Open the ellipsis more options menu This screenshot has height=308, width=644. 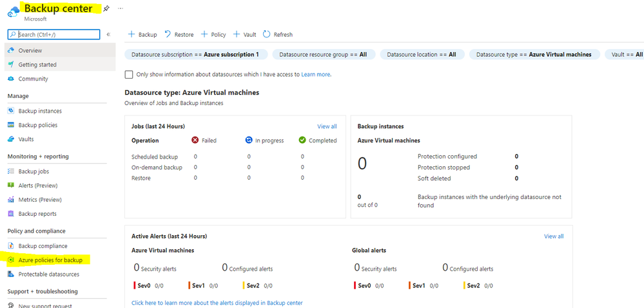(x=121, y=8)
